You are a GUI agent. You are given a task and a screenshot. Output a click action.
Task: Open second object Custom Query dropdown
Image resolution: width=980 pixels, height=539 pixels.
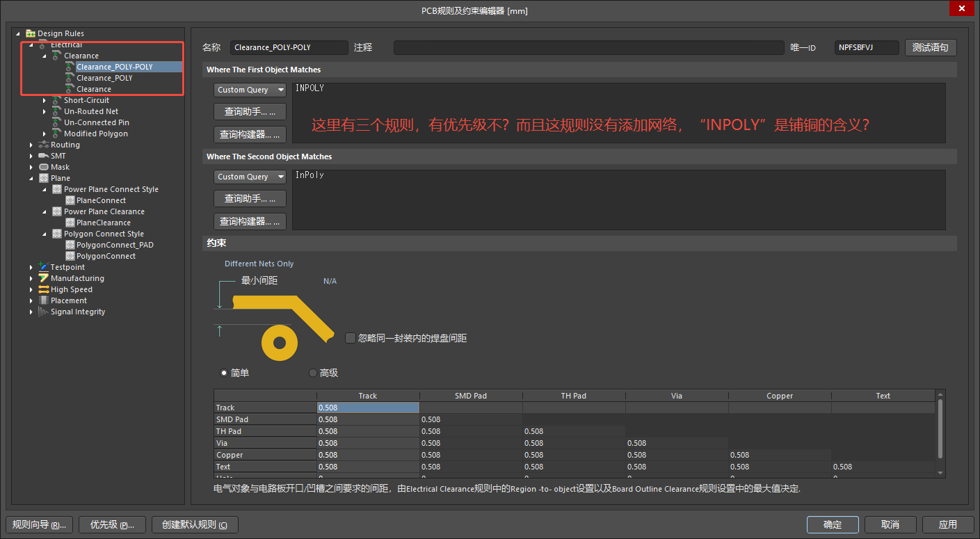point(250,177)
